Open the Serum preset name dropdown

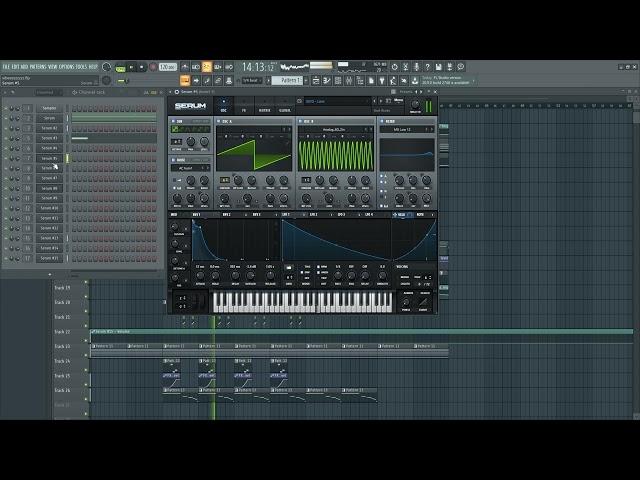337,101
